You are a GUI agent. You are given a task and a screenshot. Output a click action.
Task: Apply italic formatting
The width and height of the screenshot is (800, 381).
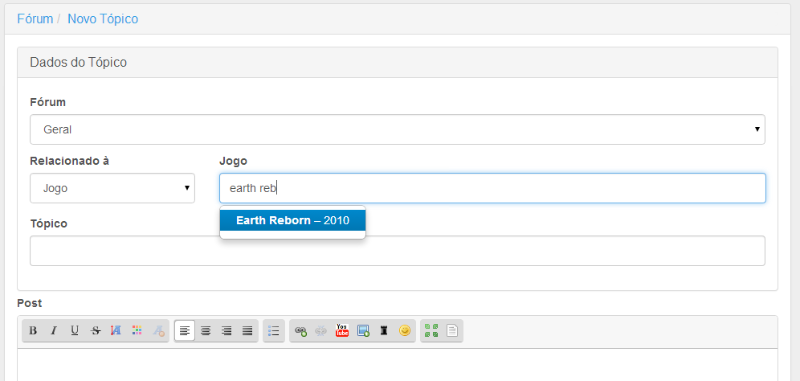[54, 331]
